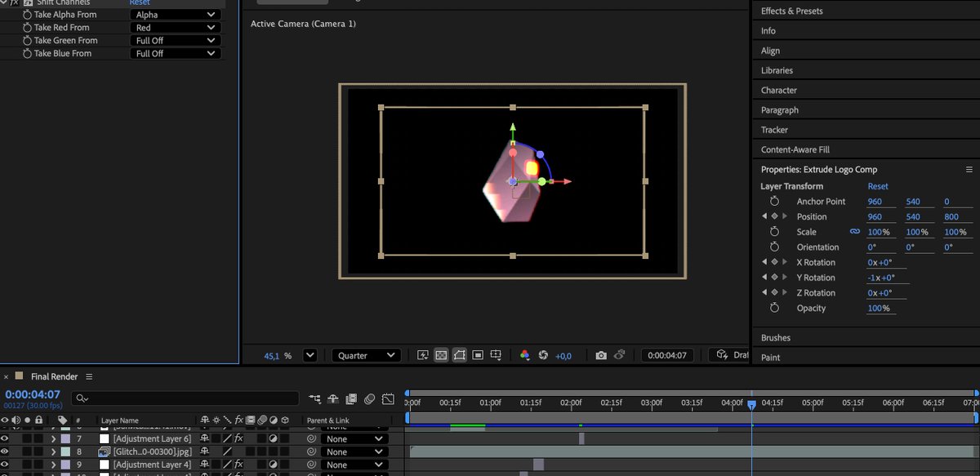Click the Position Z value 800
980x476 pixels.
pos(951,216)
